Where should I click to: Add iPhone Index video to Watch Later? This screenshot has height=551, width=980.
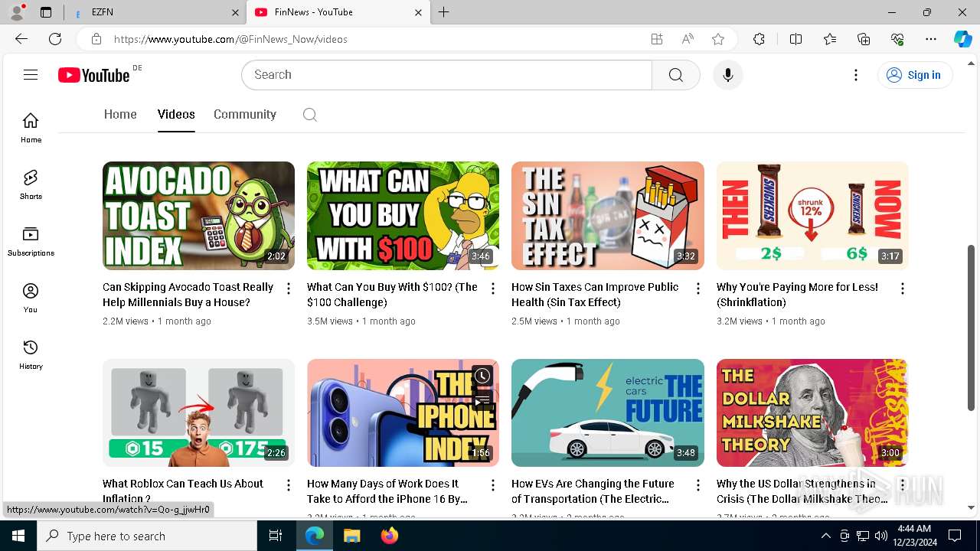[x=482, y=376]
